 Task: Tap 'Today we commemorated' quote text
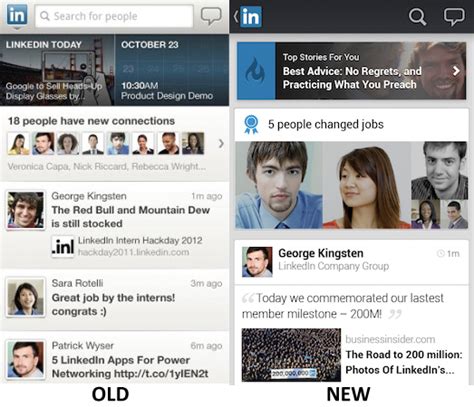point(343,306)
